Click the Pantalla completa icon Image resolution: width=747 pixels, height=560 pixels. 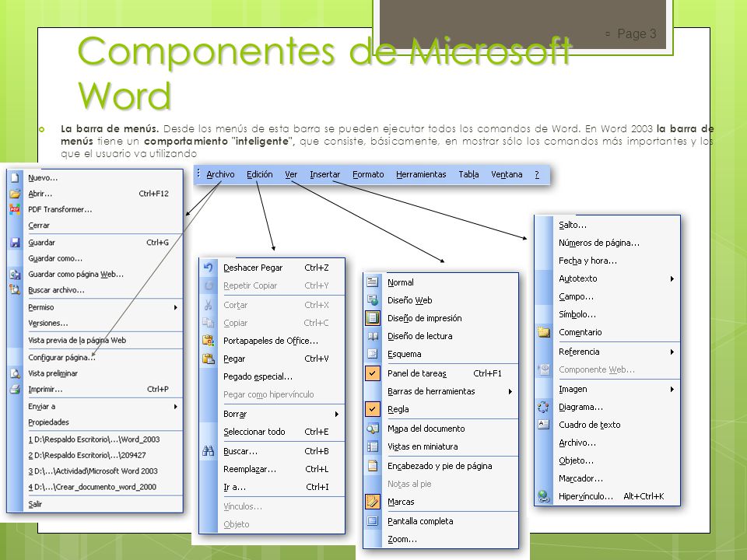coord(373,521)
